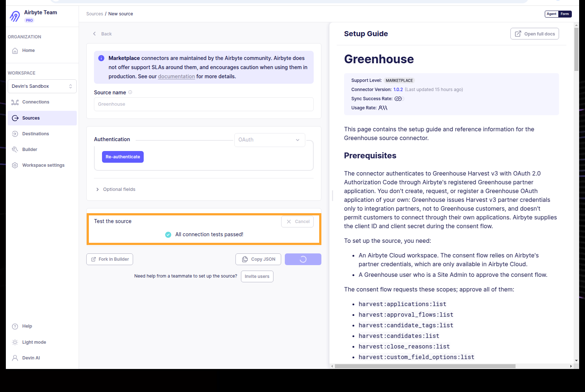Screen dimensions: 585x392
Task: Click the Re-authenticate button
Action: click(x=123, y=157)
